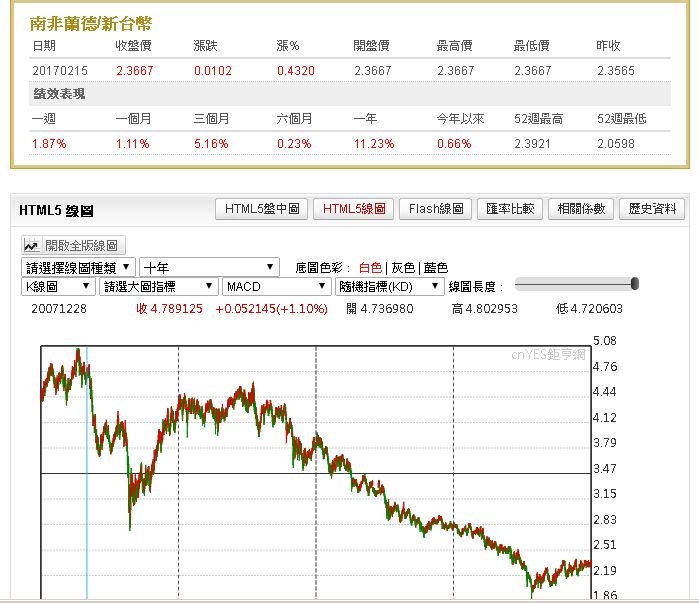This screenshot has width=699, height=603.
Task: Click the closing price 2.3667 in red
Action: click(x=135, y=70)
